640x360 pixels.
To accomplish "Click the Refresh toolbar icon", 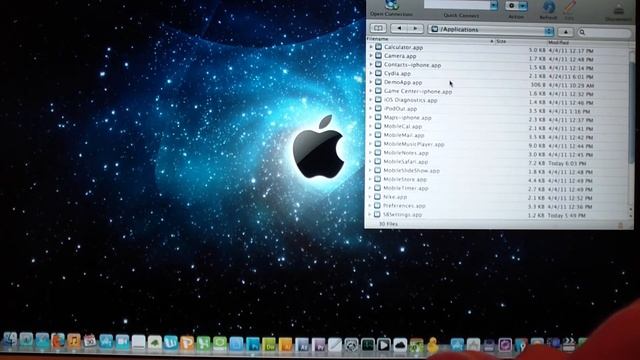I will [x=549, y=7].
